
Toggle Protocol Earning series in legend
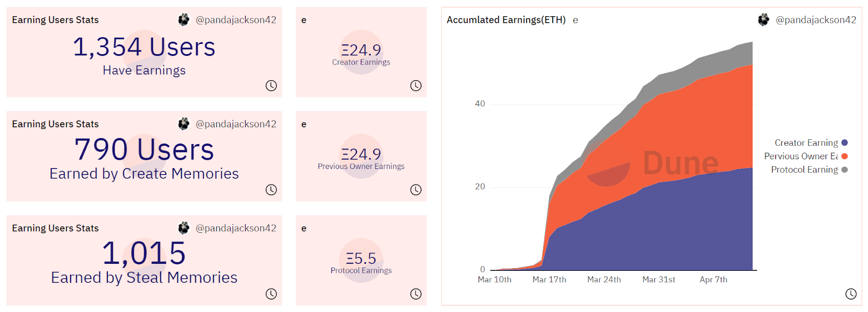[x=805, y=170]
